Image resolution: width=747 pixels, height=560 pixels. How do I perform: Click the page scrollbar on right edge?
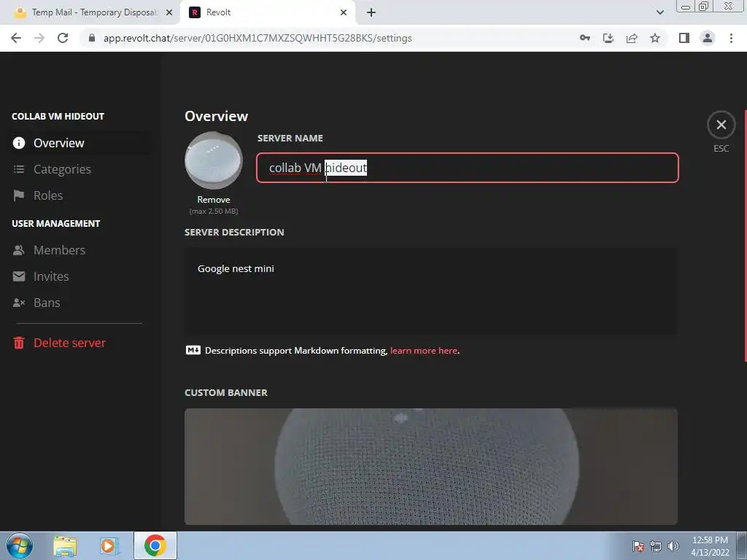745,236
